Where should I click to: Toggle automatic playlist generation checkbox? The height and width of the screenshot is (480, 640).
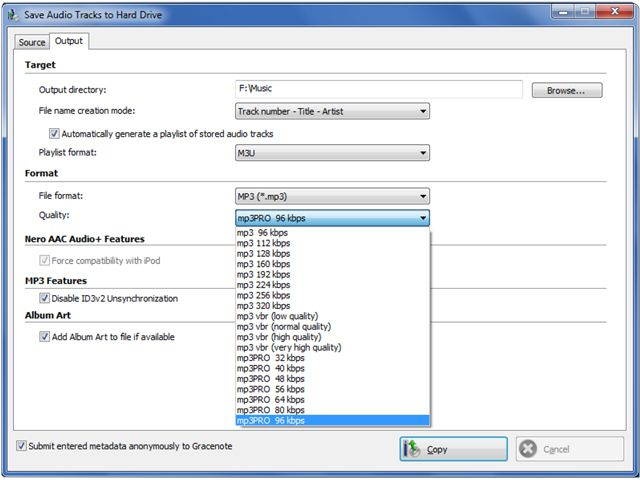coord(54,133)
